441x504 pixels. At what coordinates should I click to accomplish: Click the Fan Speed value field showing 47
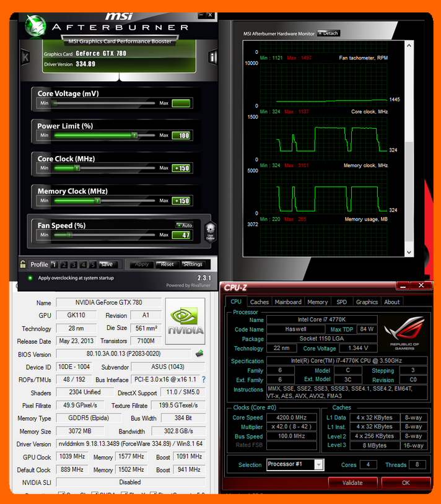(181, 235)
